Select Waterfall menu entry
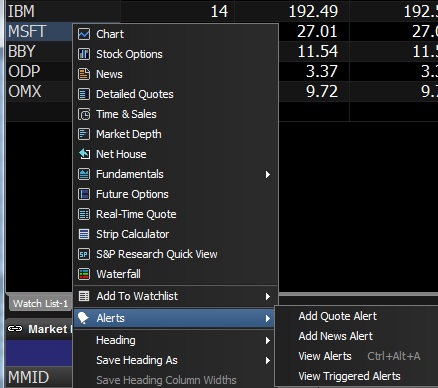438x388 pixels. pos(176,274)
